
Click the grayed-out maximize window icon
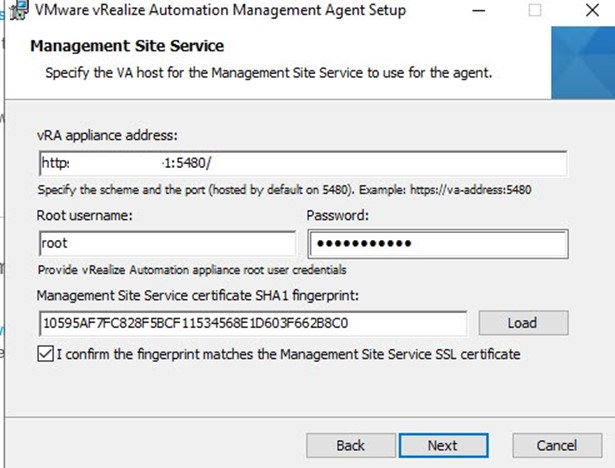[x=535, y=10]
